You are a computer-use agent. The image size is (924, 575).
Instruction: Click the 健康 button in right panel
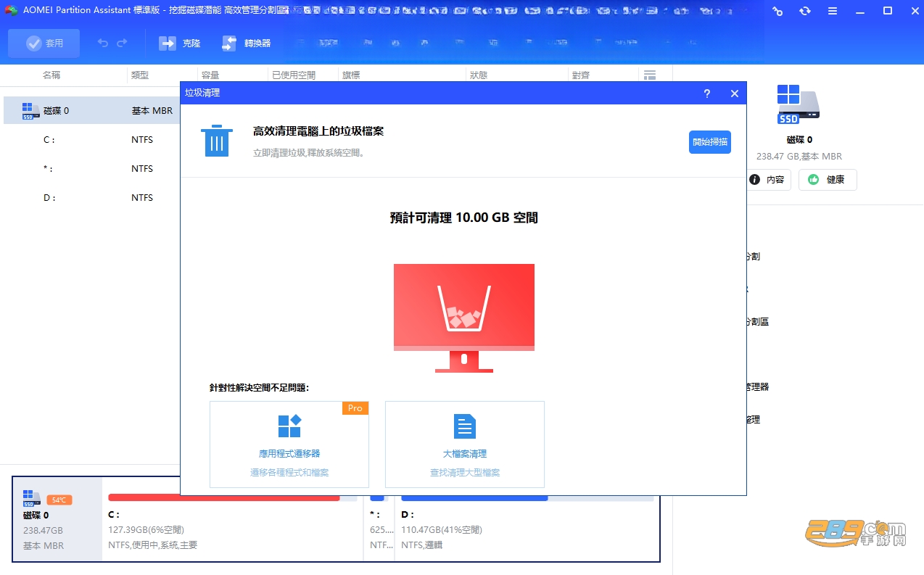click(x=828, y=180)
